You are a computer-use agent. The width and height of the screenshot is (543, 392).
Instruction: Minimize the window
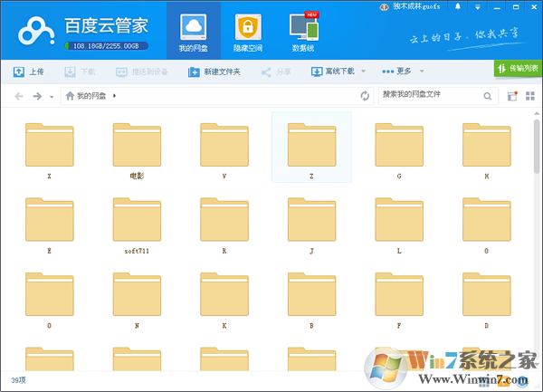[x=497, y=7]
